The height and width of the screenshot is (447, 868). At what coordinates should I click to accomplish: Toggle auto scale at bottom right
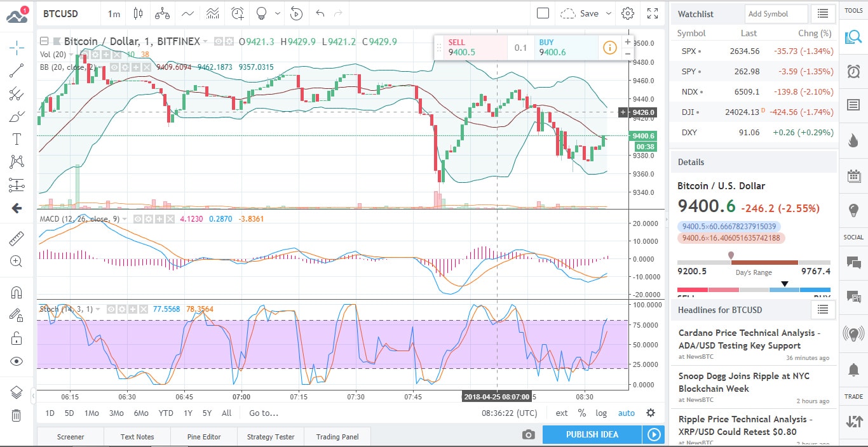click(x=627, y=413)
